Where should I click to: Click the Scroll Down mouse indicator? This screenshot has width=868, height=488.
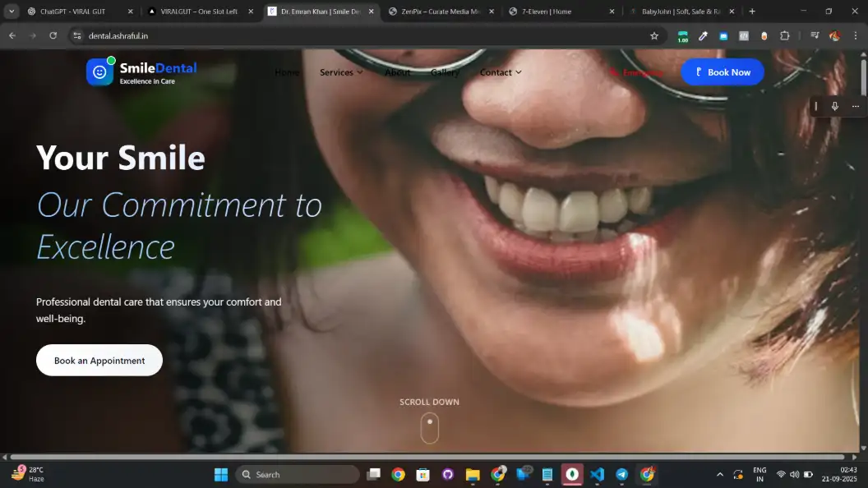pyautogui.click(x=430, y=428)
